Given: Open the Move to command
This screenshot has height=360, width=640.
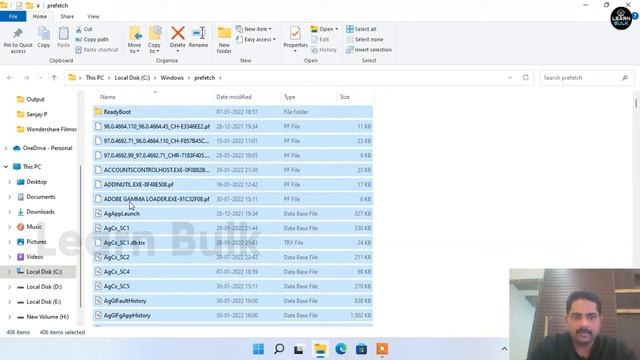Looking at the screenshot, I should (x=134, y=40).
